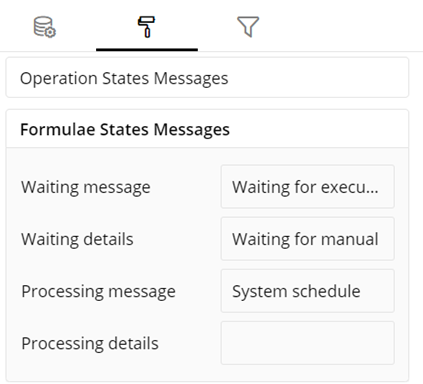Open the filter funnel tab

[x=248, y=27]
